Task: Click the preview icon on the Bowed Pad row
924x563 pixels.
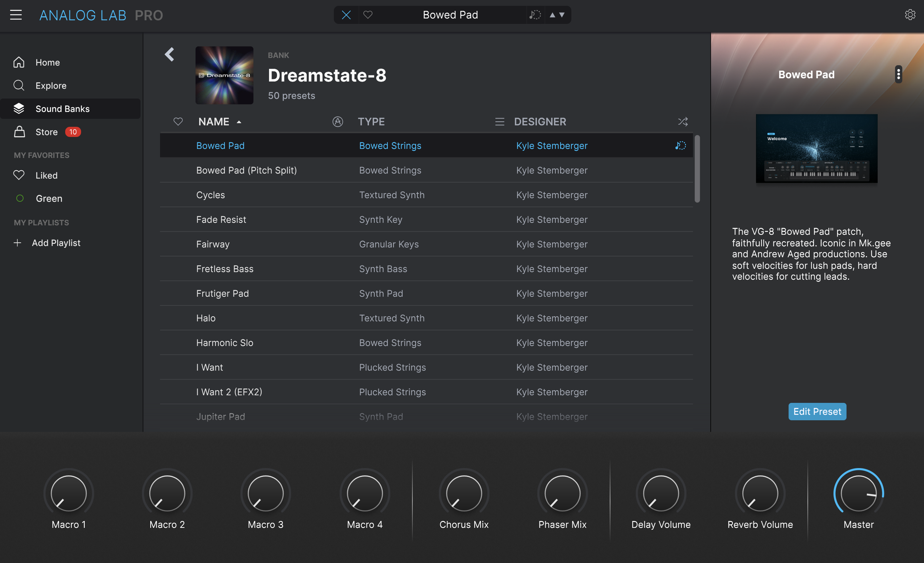Action: (680, 146)
